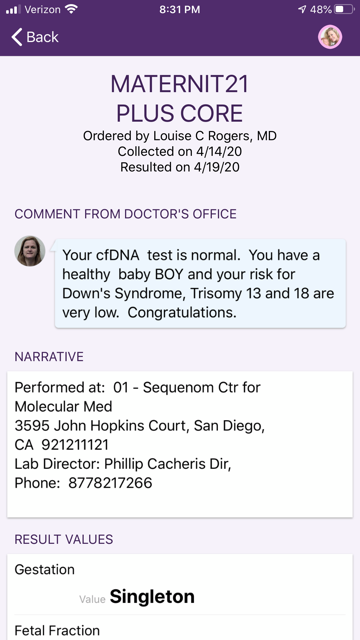Screen dimensions: 360x640
Task: Tap the location services arrow icon
Action: (x=302, y=9)
